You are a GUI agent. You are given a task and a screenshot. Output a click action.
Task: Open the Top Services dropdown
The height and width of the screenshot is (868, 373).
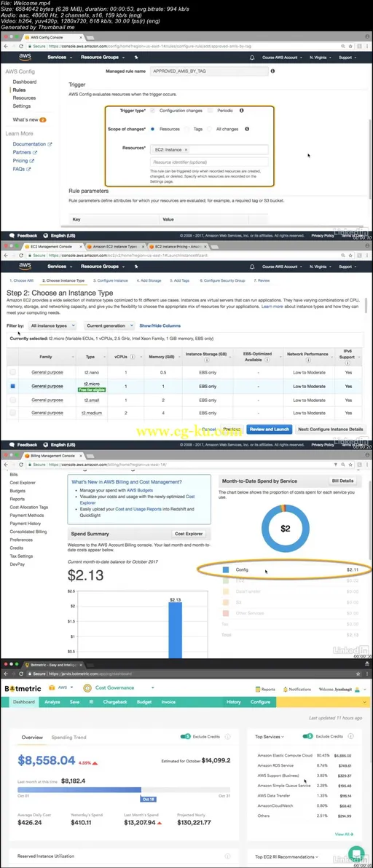270,737
